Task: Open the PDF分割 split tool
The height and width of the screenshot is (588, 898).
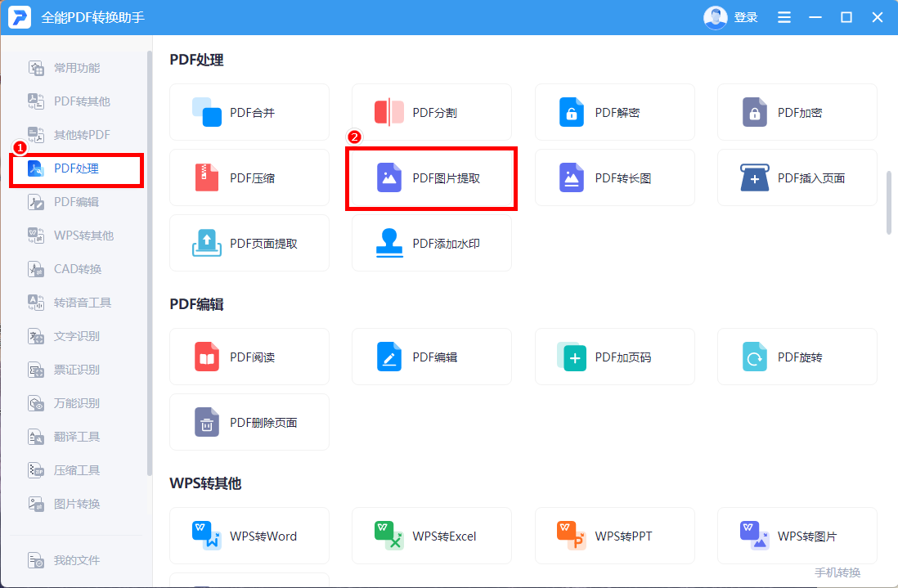Action: point(431,112)
